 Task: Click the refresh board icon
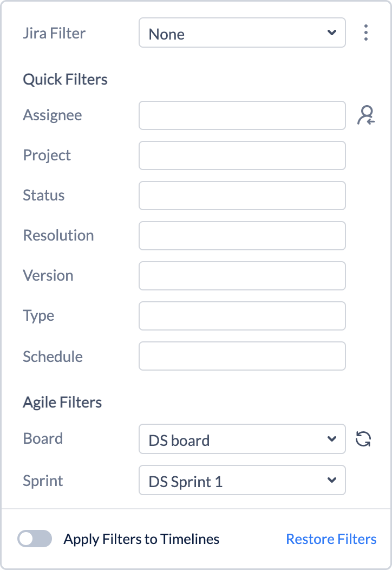[x=363, y=439]
